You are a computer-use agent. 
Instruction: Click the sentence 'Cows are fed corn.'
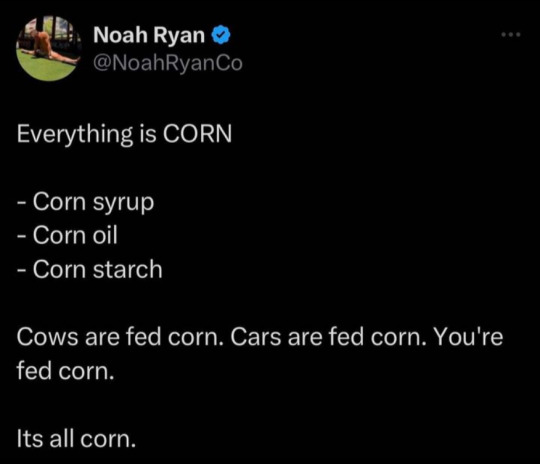[x=118, y=337]
